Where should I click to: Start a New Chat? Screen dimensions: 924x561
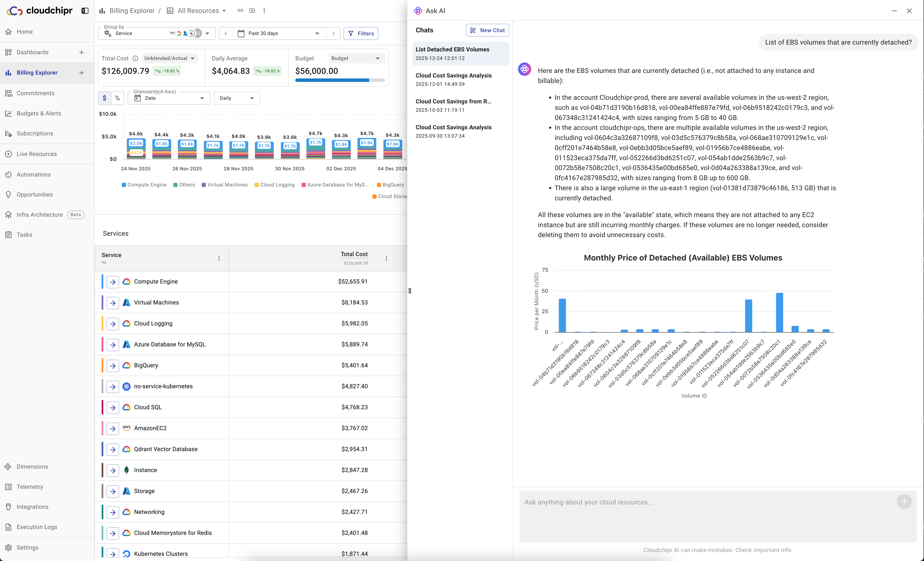pos(487,30)
